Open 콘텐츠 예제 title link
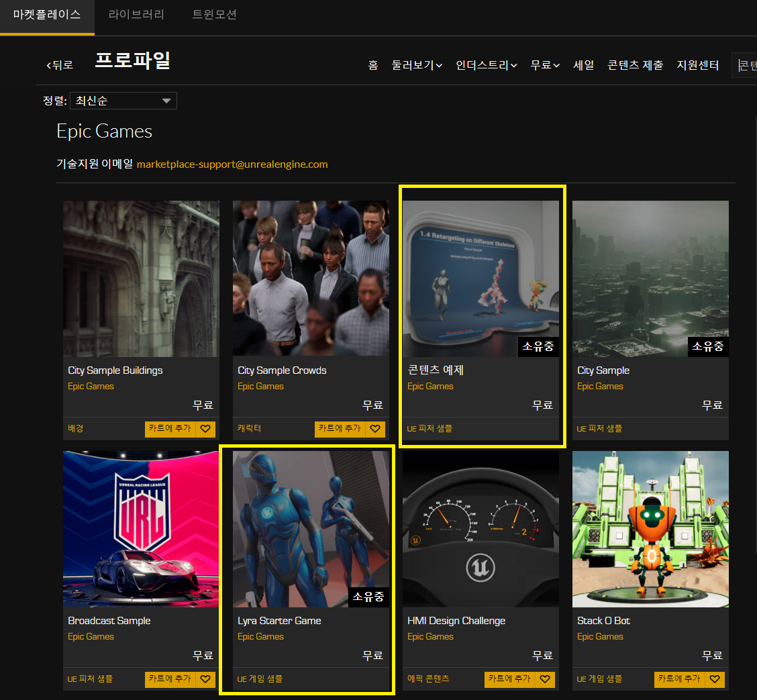Image resolution: width=757 pixels, height=700 pixels. click(436, 370)
